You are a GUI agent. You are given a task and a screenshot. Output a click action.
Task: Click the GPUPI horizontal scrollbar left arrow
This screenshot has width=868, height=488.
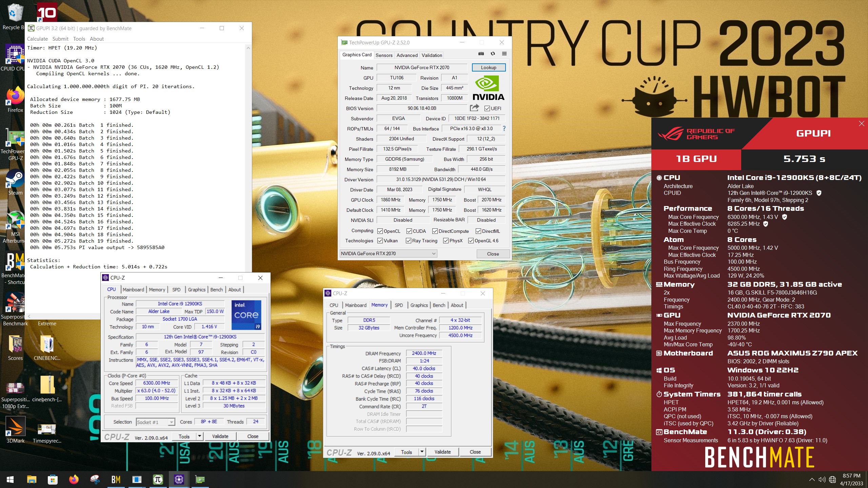click(29, 316)
